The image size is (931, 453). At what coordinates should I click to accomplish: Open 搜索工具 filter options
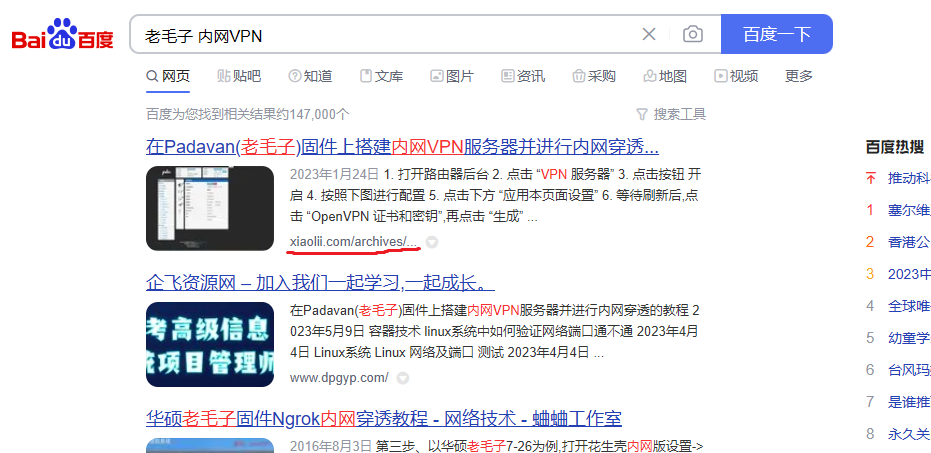671,114
